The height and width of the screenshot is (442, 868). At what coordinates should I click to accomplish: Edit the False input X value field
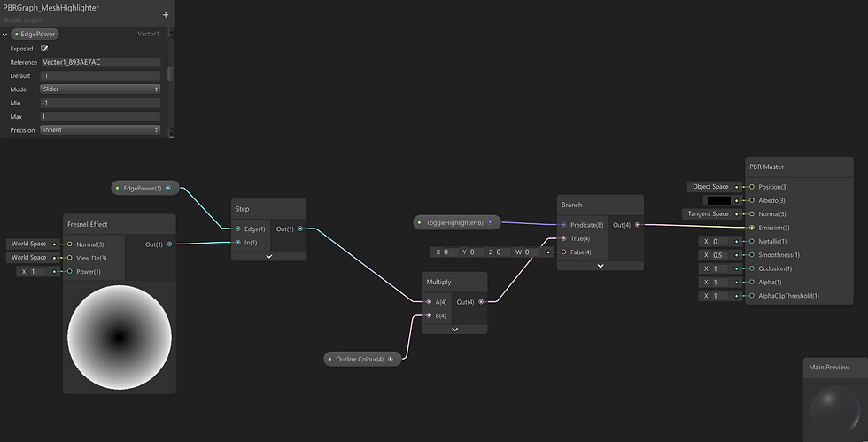click(449, 252)
